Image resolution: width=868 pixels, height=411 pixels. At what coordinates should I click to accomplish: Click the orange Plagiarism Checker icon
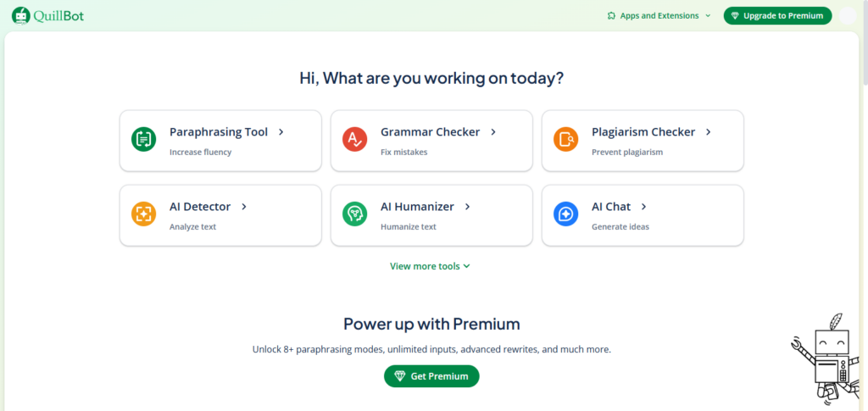(565, 139)
